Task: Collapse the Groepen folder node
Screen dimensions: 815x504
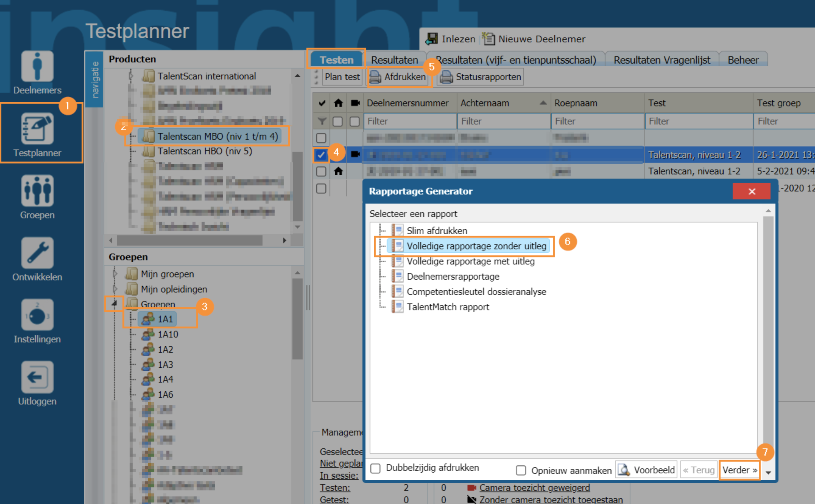Action: [x=115, y=303]
